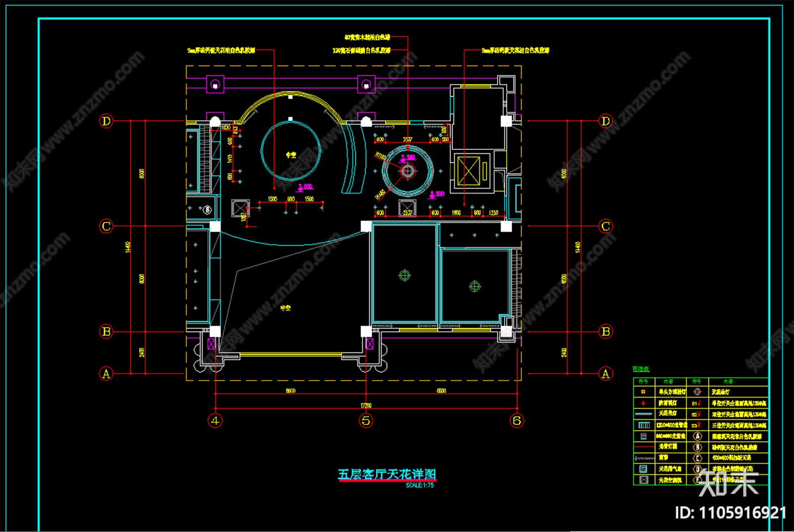Click the ID: 1105916921 text
Viewport: 794px width, 532px height.
[x=731, y=513]
